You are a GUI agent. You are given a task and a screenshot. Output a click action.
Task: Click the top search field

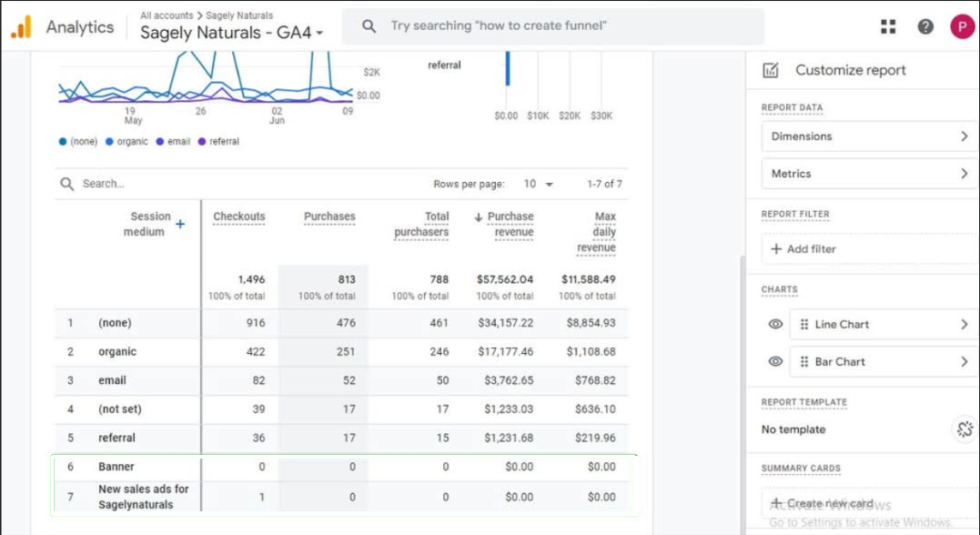[553, 26]
